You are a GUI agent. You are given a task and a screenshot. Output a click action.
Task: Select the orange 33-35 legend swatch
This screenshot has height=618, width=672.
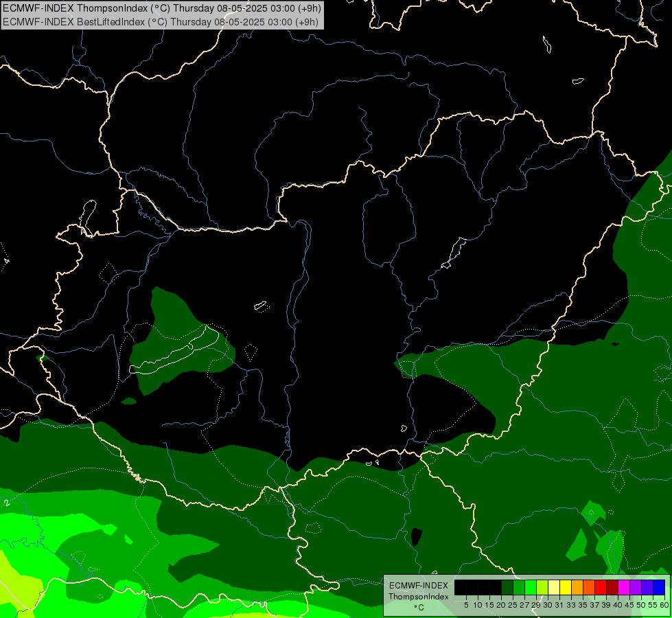click(577, 587)
